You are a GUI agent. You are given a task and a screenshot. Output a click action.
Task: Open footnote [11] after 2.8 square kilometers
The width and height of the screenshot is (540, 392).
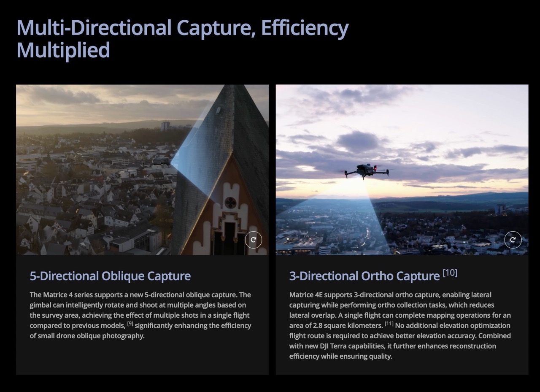[389, 324]
